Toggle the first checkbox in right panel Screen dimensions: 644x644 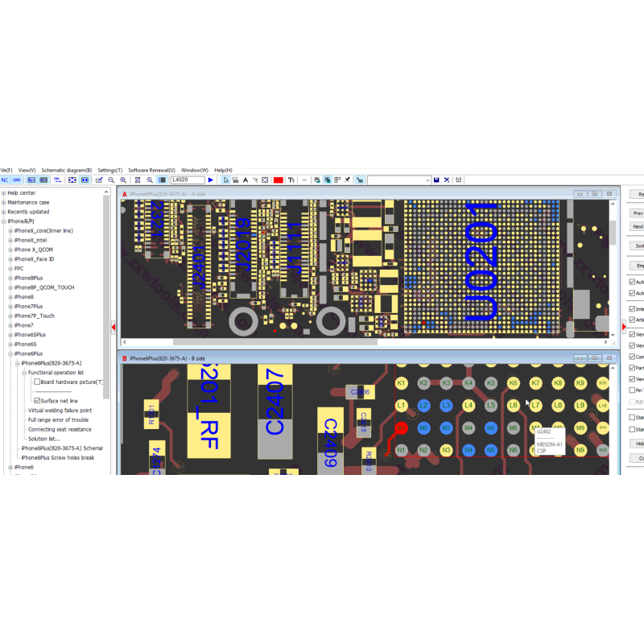632,283
